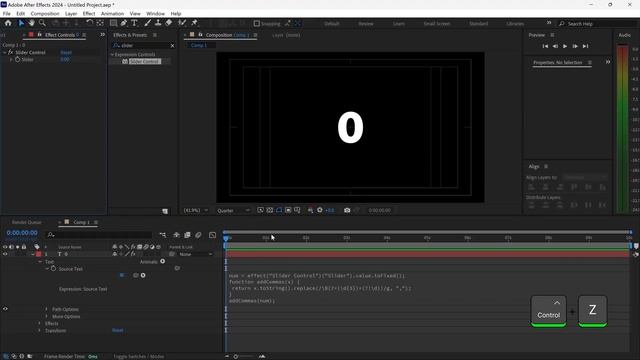Open the Animate menu circle button

coord(162,261)
